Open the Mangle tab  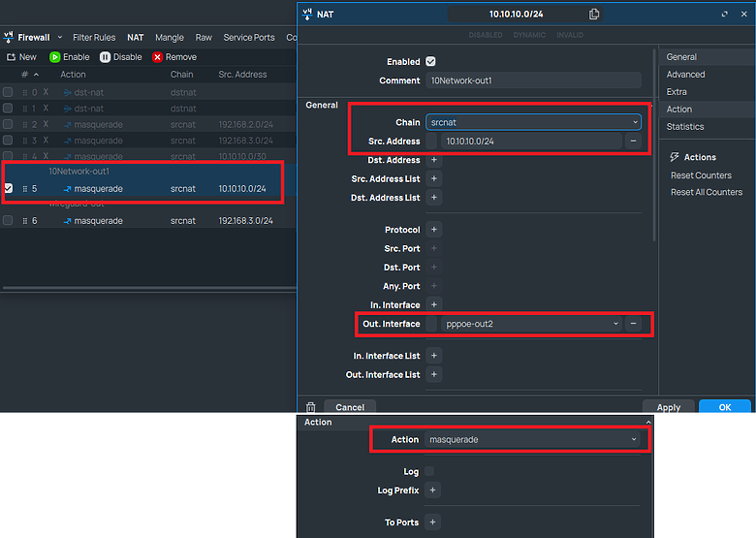[170, 37]
